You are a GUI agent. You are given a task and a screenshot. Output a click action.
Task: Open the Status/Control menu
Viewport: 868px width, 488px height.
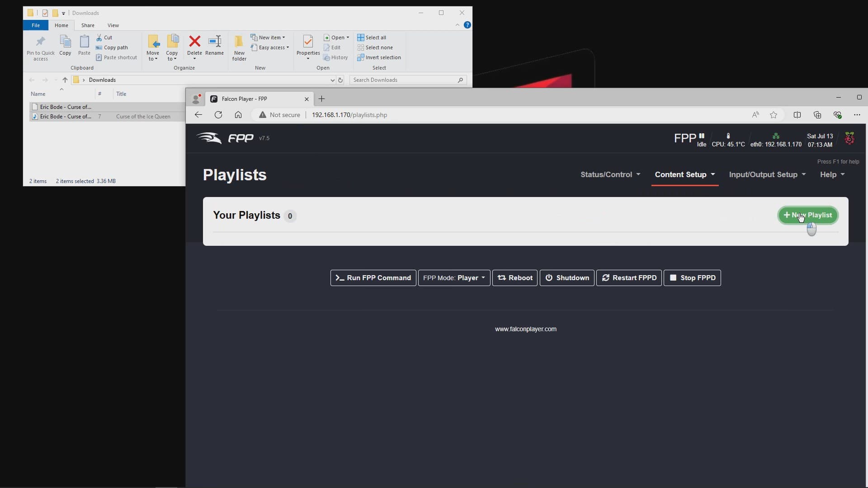(610, 174)
